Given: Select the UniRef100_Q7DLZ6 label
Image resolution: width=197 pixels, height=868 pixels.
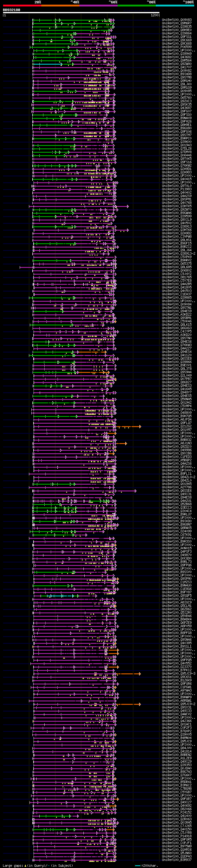Looking at the screenshot, I should coord(177,149).
